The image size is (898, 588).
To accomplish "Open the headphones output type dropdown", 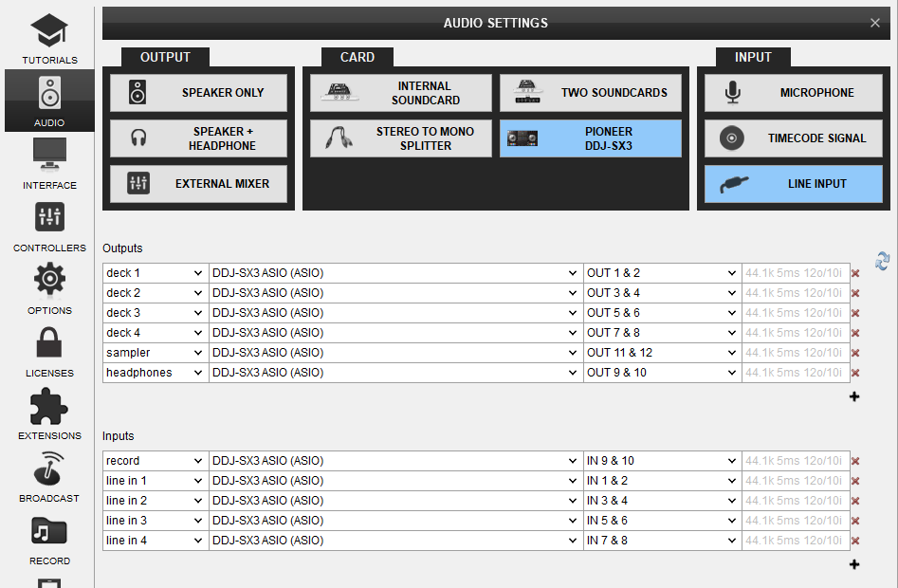I will coord(156,373).
